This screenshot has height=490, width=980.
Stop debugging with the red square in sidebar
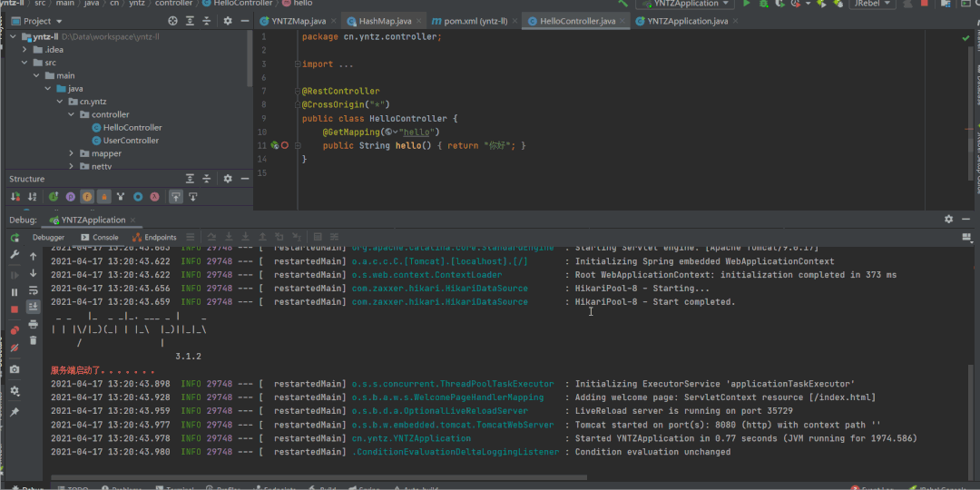pos(15,309)
